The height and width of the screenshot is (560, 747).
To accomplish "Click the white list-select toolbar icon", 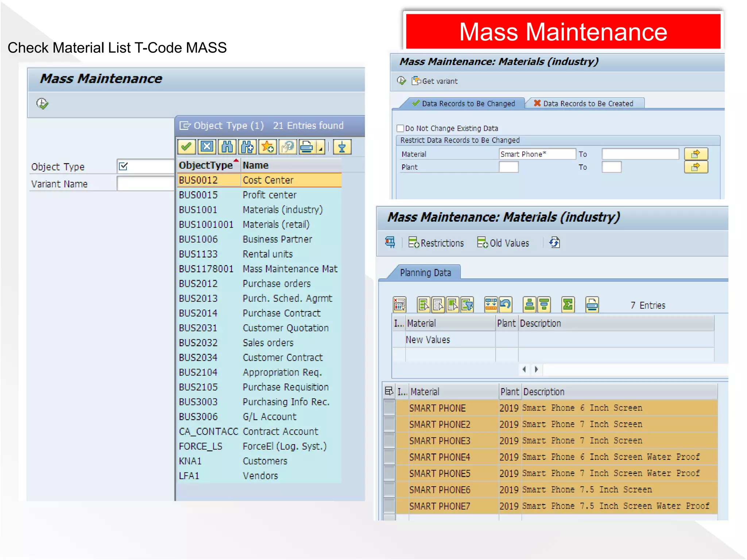I will tap(438, 304).
